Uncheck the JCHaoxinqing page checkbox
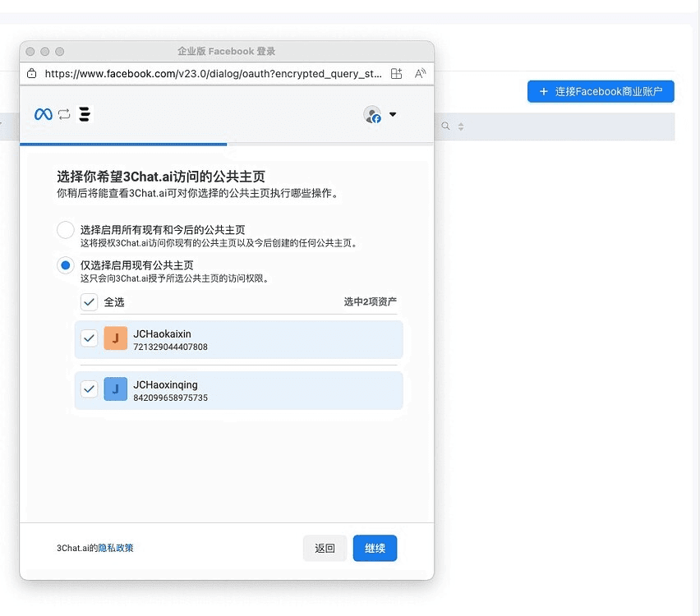The height and width of the screenshot is (616, 700). [x=90, y=389]
